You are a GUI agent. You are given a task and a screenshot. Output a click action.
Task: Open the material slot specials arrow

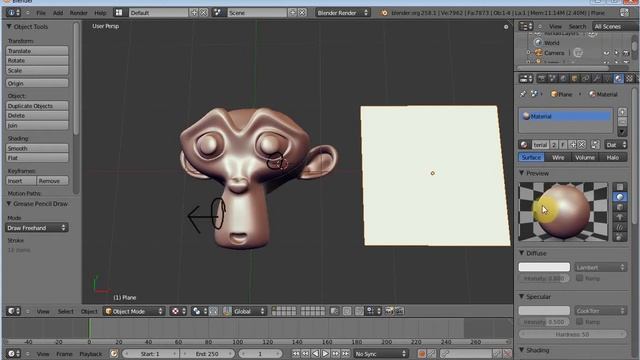(622, 132)
